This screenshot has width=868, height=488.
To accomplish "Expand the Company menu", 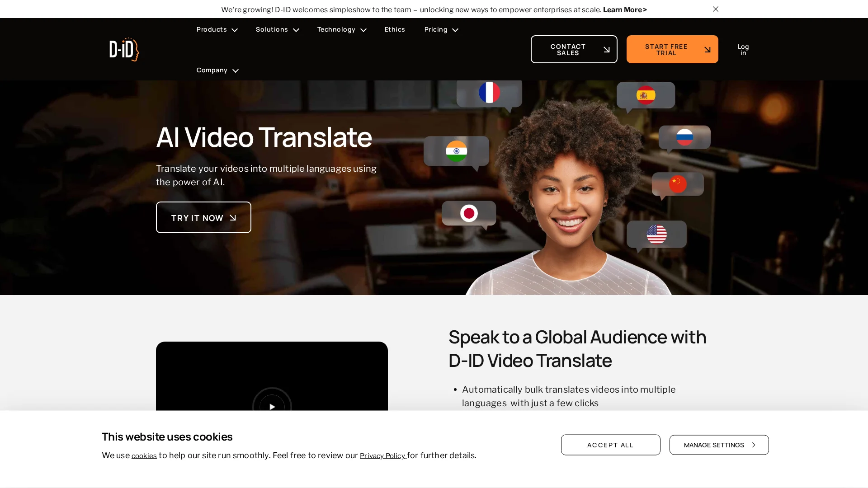I will click(x=217, y=70).
